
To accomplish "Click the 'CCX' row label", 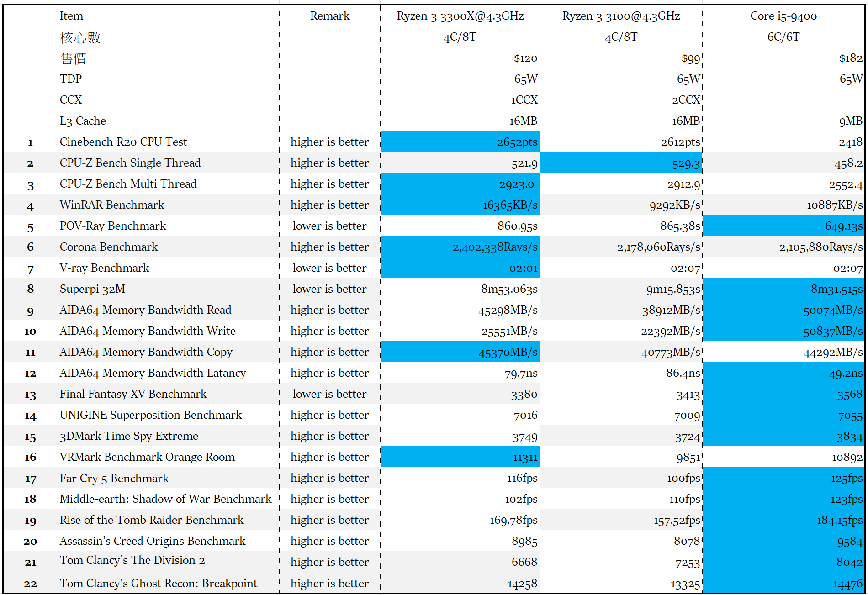I will (x=169, y=100).
